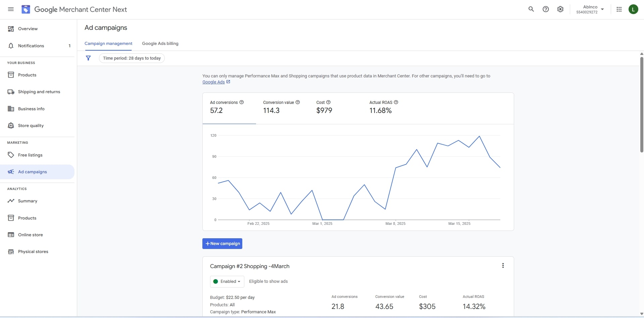Click the Store quality badge icon
This screenshot has height=318, width=644.
11,126
